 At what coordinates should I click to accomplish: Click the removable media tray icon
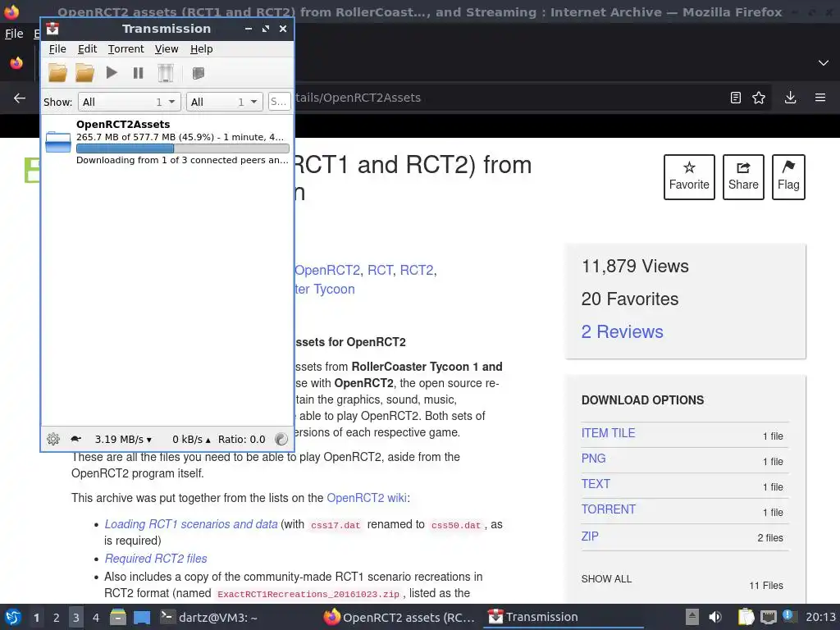[x=692, y=617]
